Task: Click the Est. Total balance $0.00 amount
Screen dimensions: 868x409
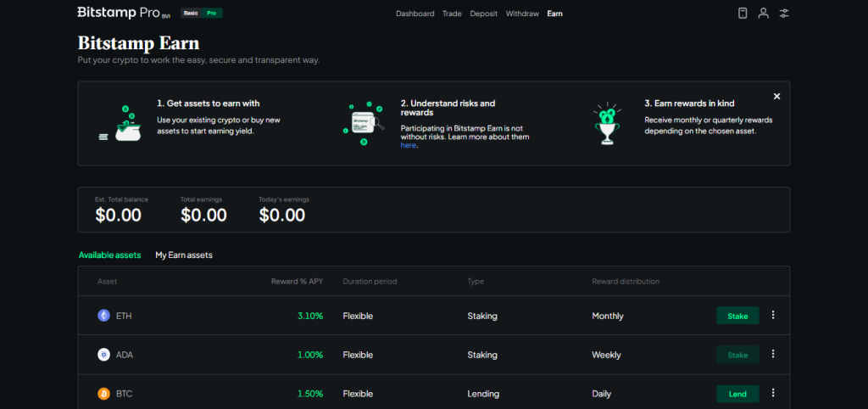Action: click(118, 215)
